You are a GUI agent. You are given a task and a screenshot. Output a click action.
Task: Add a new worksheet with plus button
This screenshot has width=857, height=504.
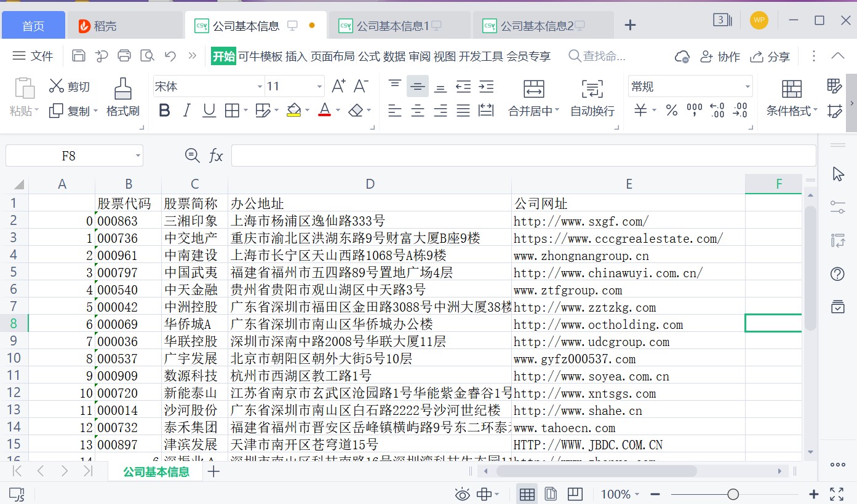[213, 471]
